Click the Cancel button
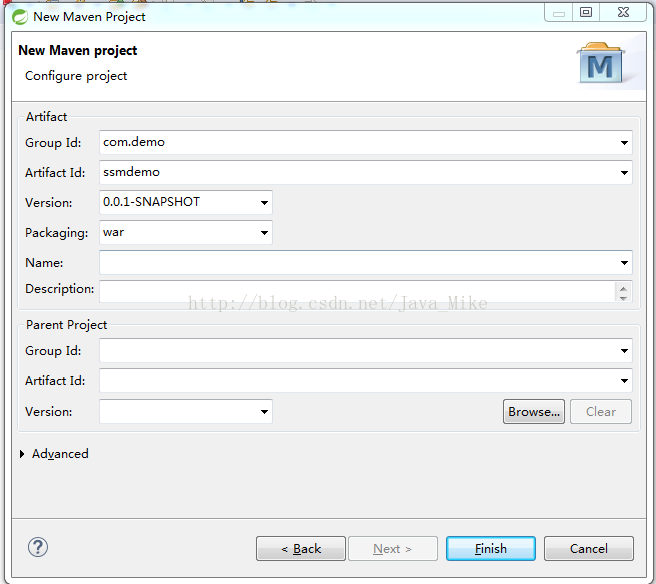This screenshot has width=656, height=584. 589,548
